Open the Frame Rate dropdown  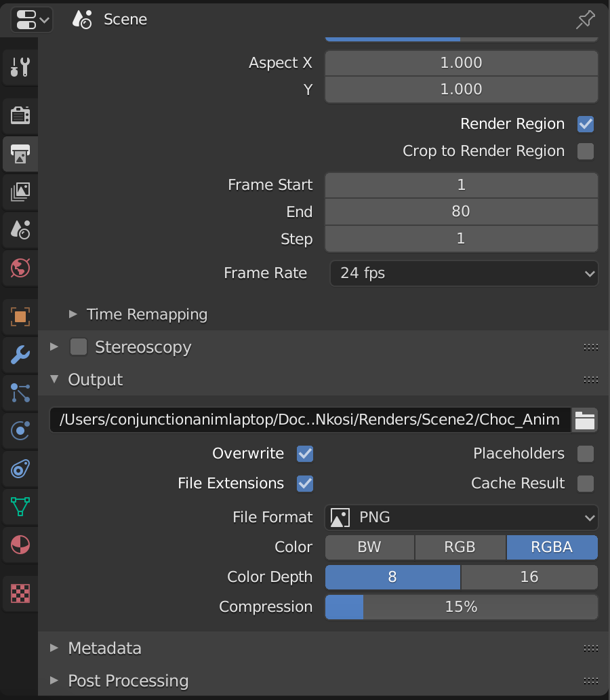464,273
